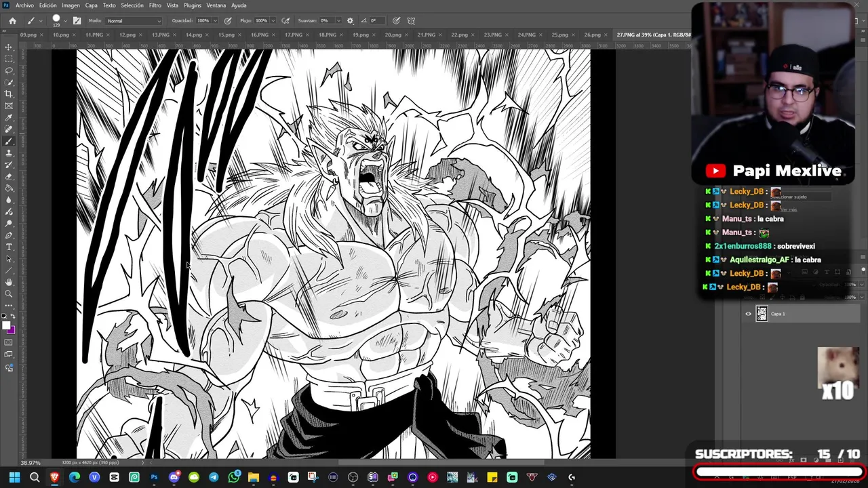
Task: Select the Eyedropper tool
Action: click(9, 118)
